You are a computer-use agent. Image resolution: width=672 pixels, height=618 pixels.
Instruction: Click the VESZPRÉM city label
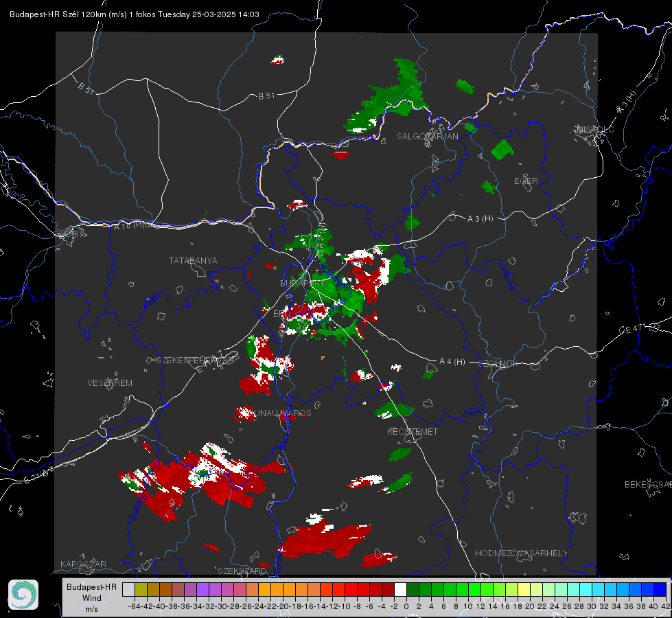click(110, 383)
